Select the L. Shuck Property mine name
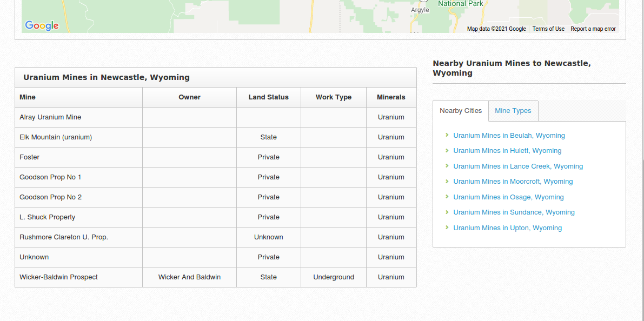Screen dimensions: 644x321 pyautogui.click(x=47, y=217)
